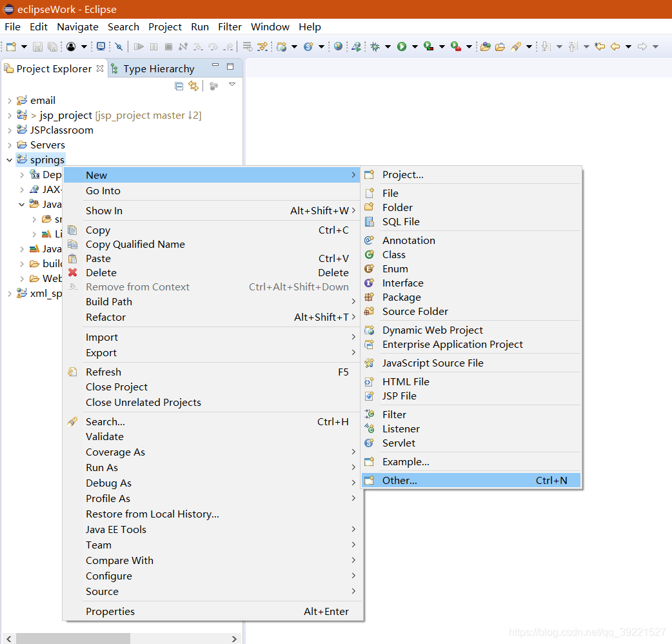This screenshot has width=672, height=644.
Task: Click the Package icon in New submenu
Action: [369, 297]
